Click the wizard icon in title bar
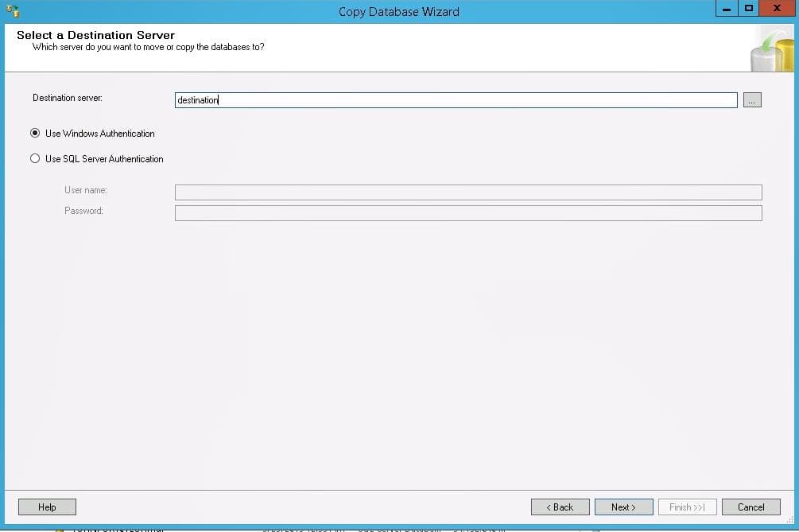This screenshot has height=532, width=799. [13, 10]
